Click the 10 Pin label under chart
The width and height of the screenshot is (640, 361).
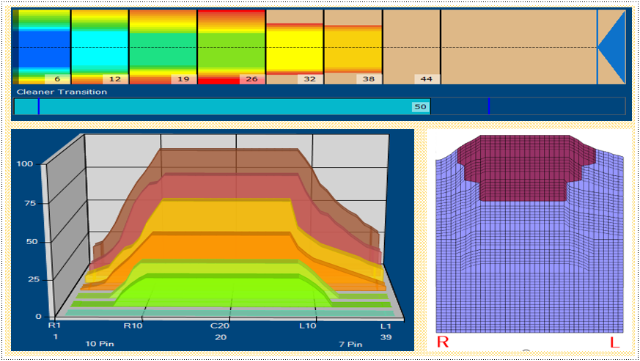point(100,344)
